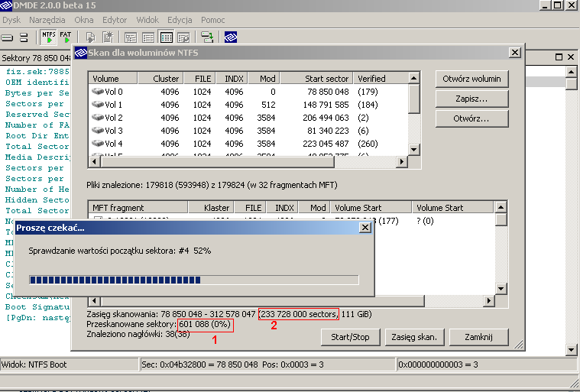Screen dimensions: 580x392
Task: Click the Zapisz... button
Action: (471, 99)
